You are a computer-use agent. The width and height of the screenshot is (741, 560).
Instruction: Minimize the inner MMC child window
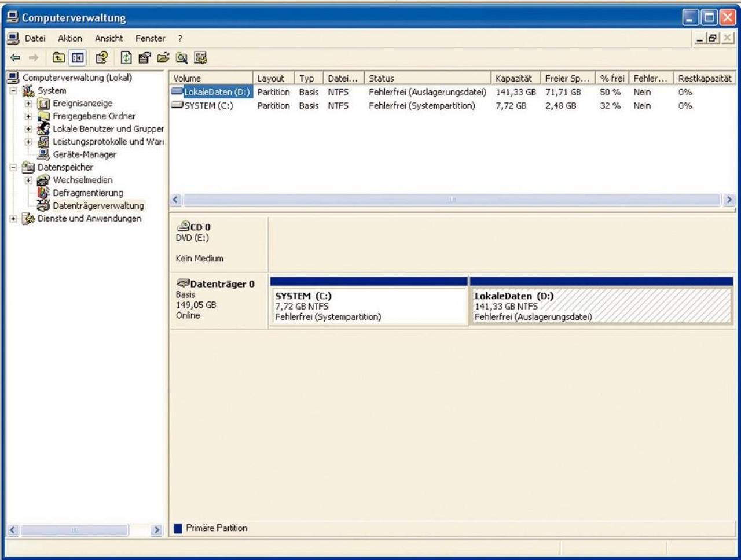[700, 38]
